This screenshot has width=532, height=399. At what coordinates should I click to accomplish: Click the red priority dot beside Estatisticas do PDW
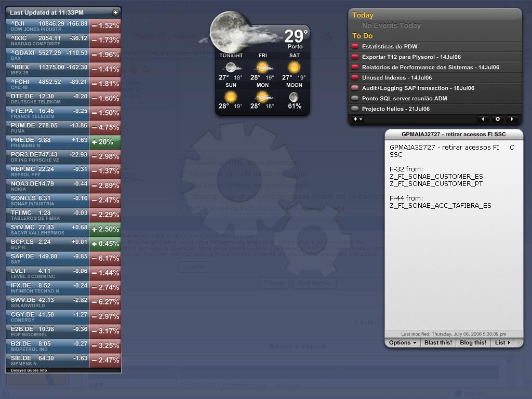tap(355, 46)
